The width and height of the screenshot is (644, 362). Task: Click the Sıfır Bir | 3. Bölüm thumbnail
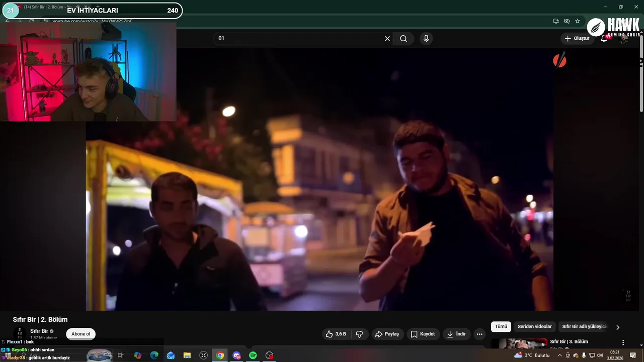519,344
